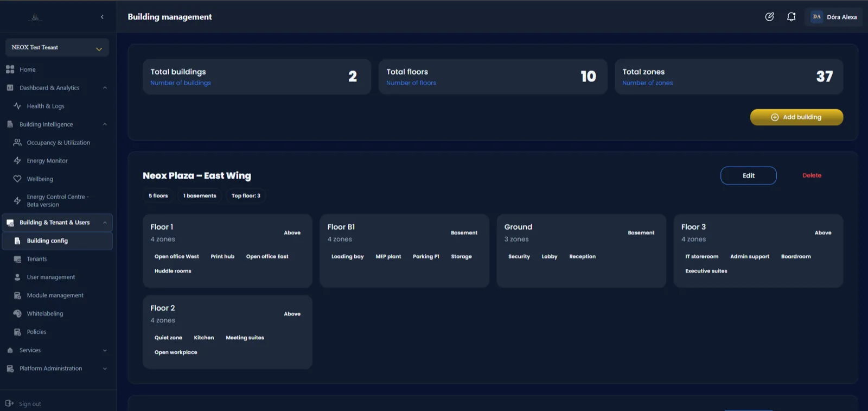Delete Neox Plaza – East Wing
868x411 pixels.
pyautogui.click(x=812, y=175)
